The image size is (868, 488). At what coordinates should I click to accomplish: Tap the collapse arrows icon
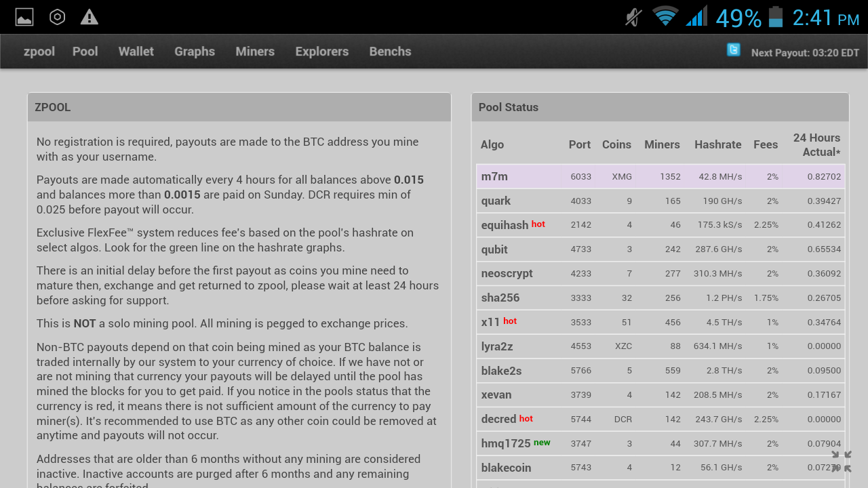coord(842,462)
